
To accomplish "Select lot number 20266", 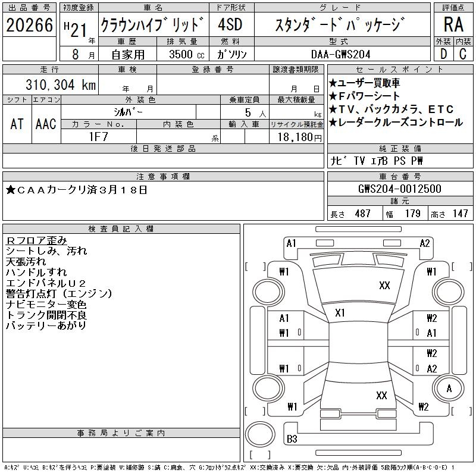I will click(x=29, y=25).
